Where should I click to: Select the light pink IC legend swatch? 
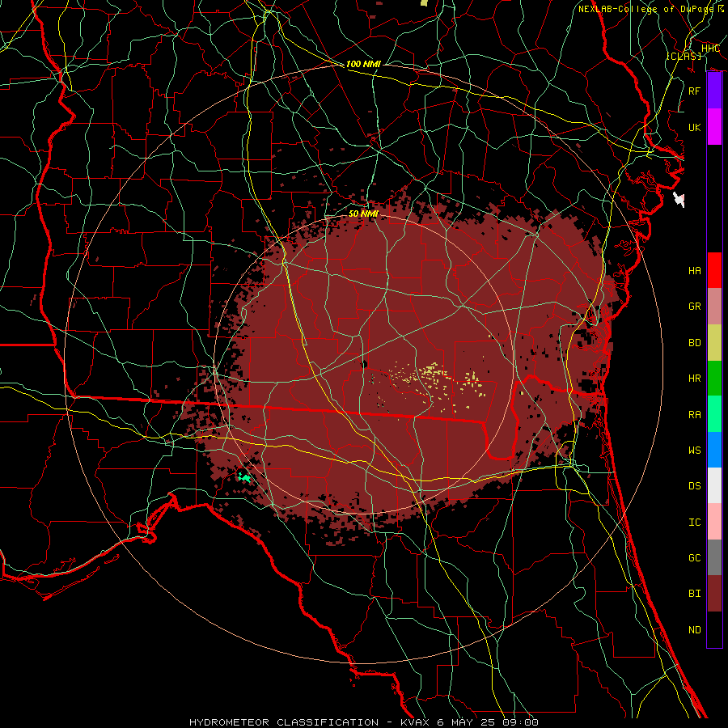tap(714, 522)
